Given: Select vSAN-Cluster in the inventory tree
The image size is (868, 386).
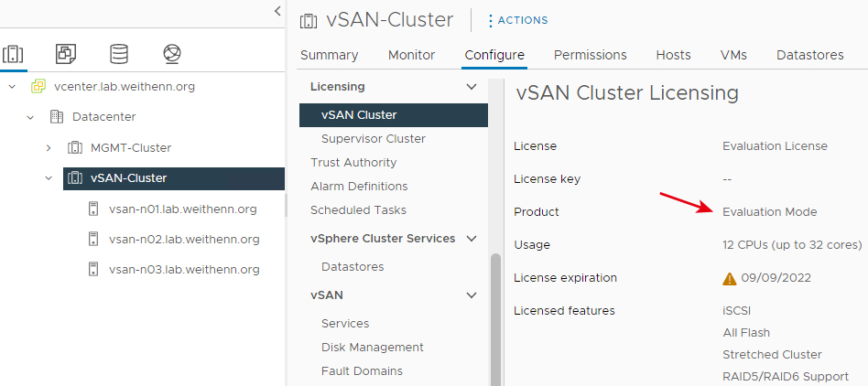Looking at the screenshot, I should tap(174, 178).
